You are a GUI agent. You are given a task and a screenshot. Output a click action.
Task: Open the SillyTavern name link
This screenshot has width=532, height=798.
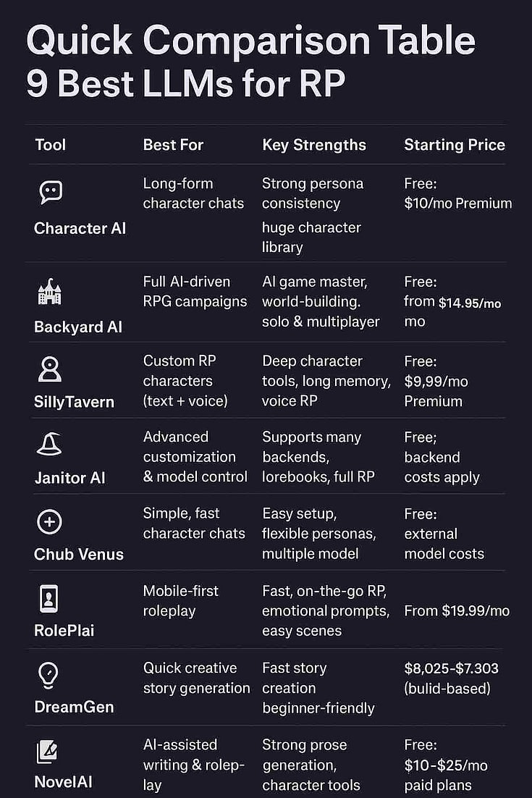coord(74,402)
